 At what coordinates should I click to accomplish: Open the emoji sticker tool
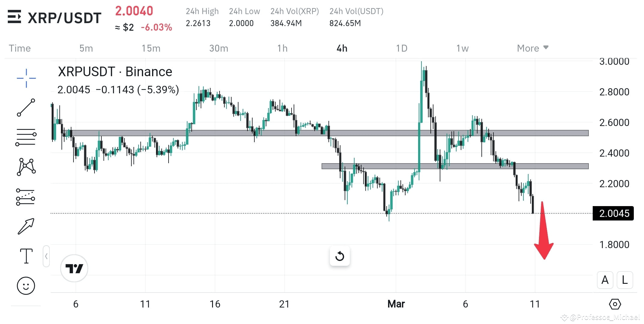pyautogui.click(x=26, y=286)
